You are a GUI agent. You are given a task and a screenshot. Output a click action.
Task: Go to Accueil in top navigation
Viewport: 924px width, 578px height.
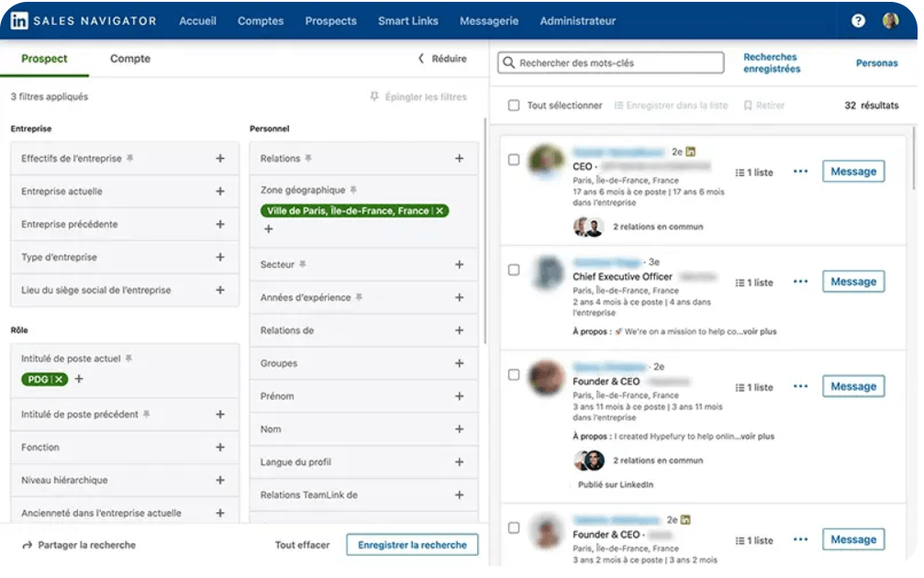coord(197,20)
